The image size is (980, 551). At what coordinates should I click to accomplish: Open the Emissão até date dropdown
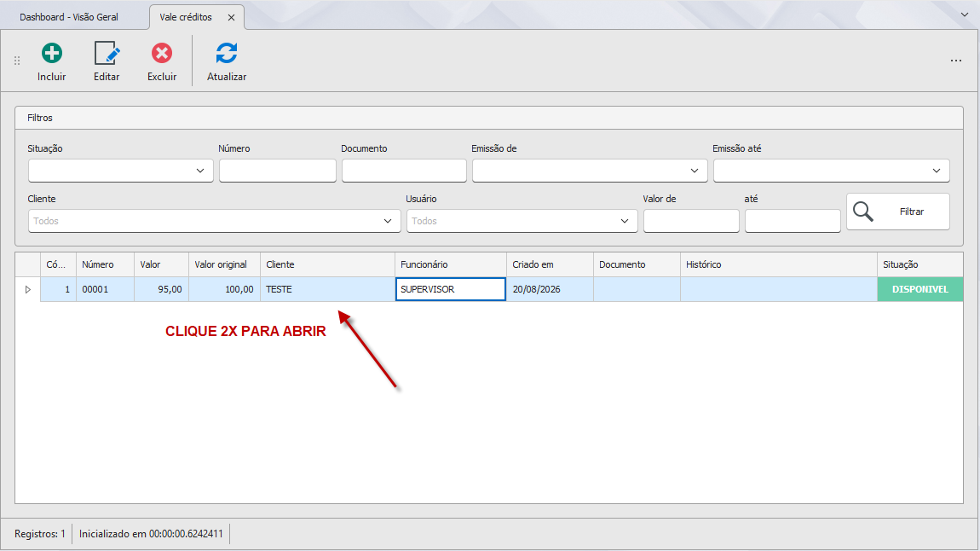pyautogui.click(x=937, y=171)
